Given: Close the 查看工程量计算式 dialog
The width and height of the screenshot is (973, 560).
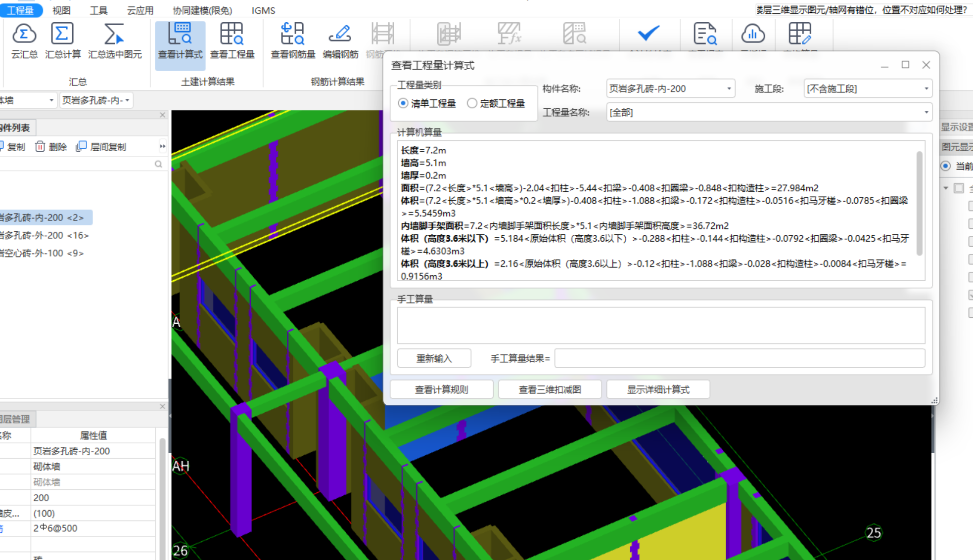Looking at the screenshot, I should pyautogui.click(x=926, y=65).
